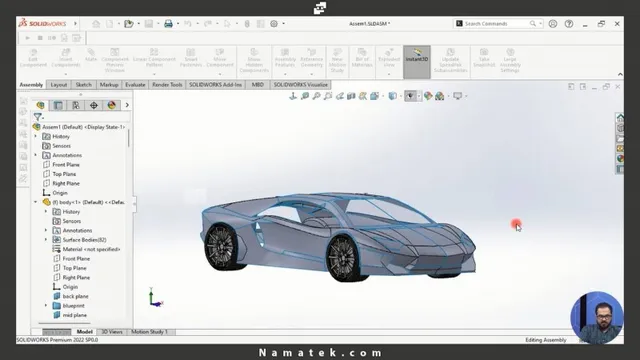
Task: Select the Section View icon
Action: (351, 96)
